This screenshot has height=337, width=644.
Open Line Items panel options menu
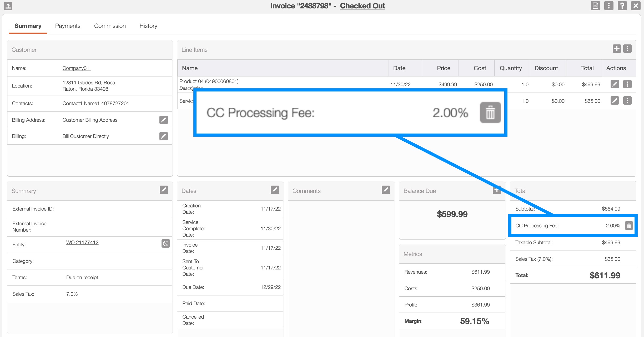pyautogui.click(x=627, y=49)
